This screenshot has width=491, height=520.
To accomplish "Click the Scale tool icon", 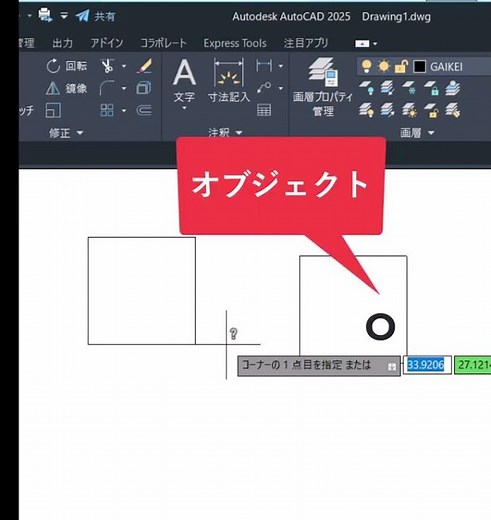I will pyautogui.click(x=53, y=110).
